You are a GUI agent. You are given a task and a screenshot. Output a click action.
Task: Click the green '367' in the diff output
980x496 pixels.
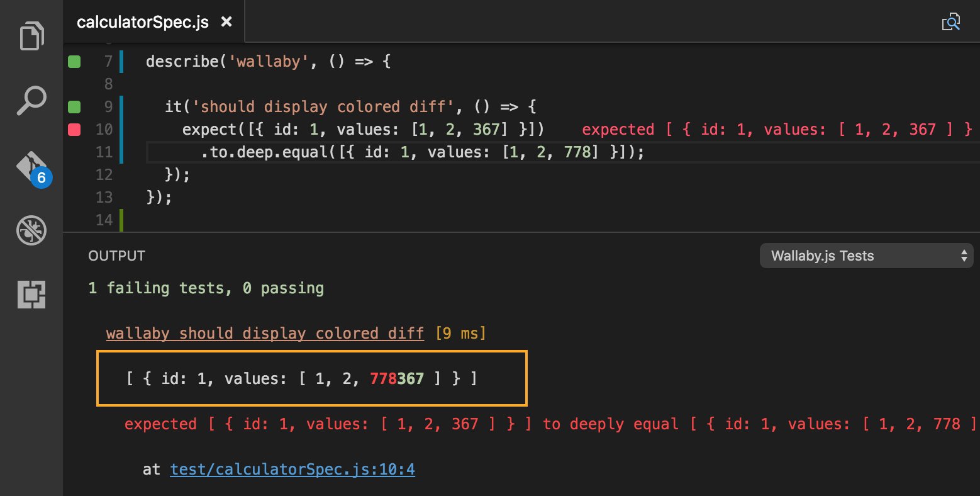[410, 379]
